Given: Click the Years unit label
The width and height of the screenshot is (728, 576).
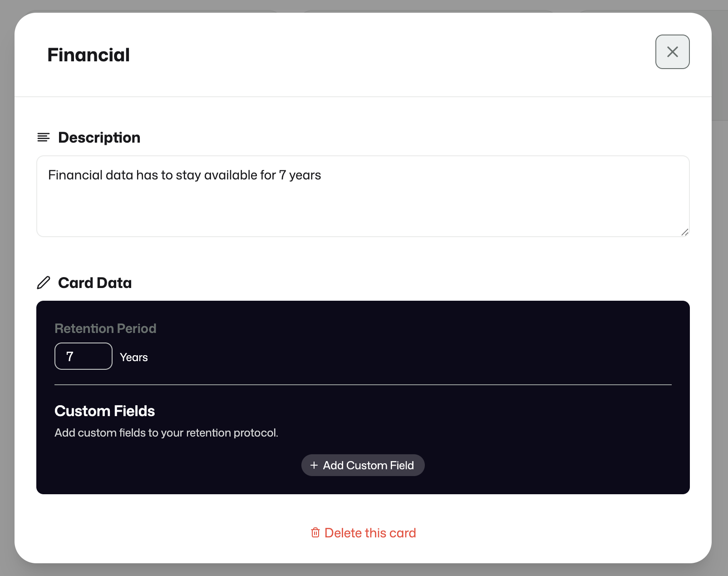Looking at the screenshot, I should [134, 357].
